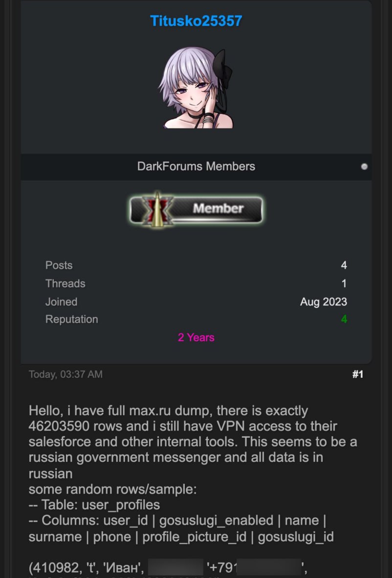
Task: Open the #1 post permalink
Action: point(357,374)
